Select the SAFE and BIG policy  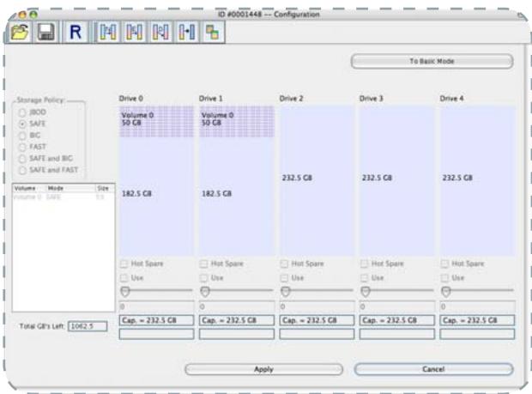22,159
